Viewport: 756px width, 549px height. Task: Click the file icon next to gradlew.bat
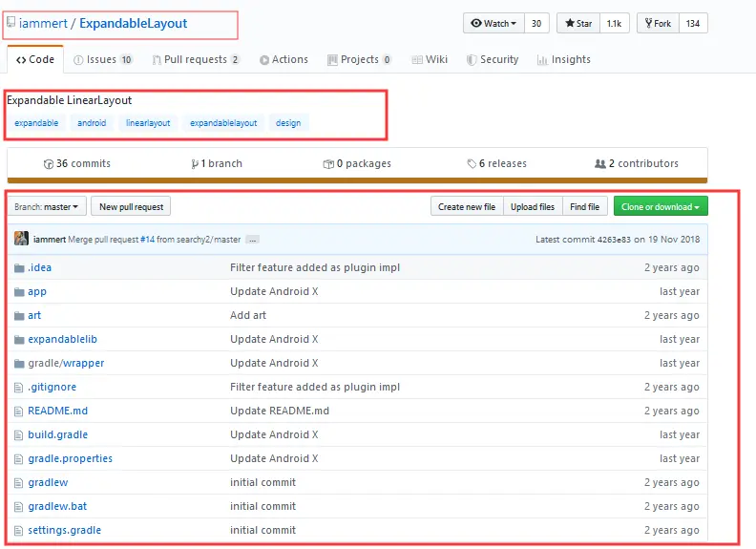(x=18, y=507)
